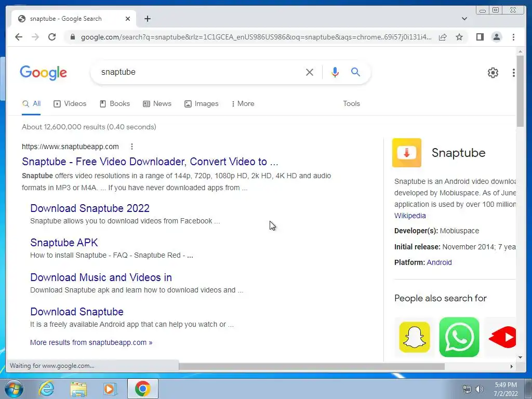Expand the More search filters
This screenshot has height=399, width=532.
click(x=243, y=104)
